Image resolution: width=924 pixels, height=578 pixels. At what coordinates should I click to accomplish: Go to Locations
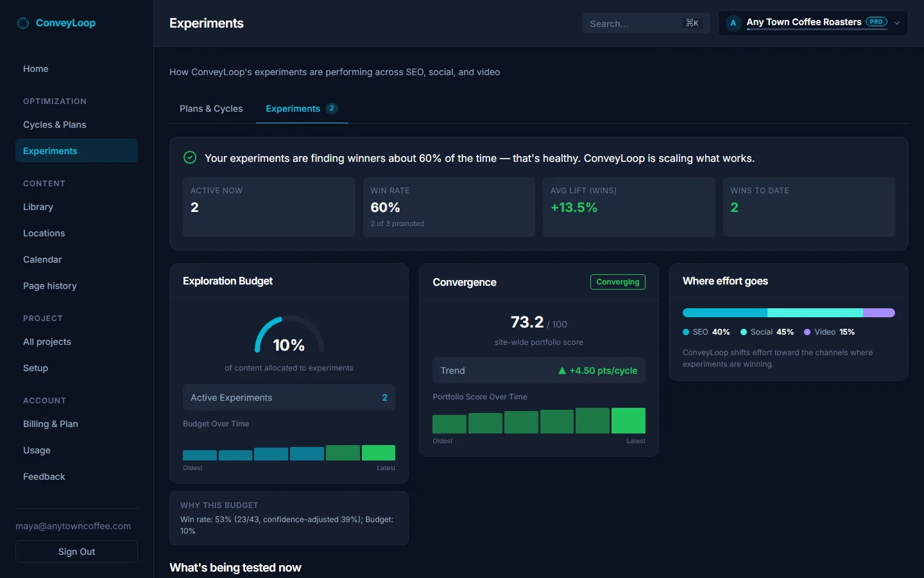[76, 233]
